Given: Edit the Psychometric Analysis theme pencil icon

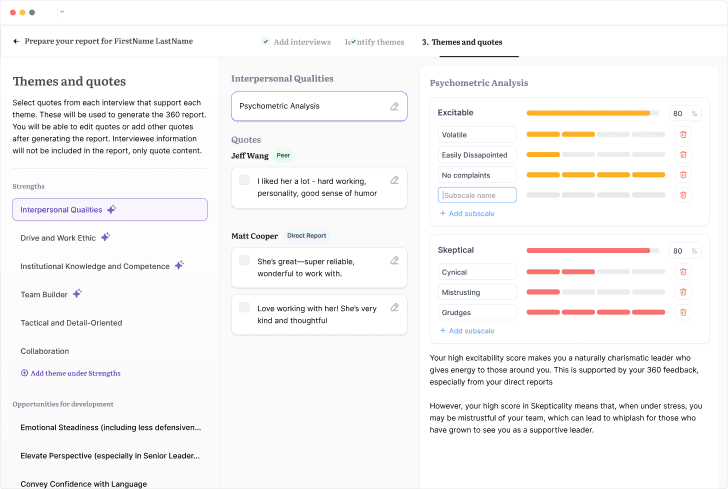Looking at the screenshot, I should [394, 106].
